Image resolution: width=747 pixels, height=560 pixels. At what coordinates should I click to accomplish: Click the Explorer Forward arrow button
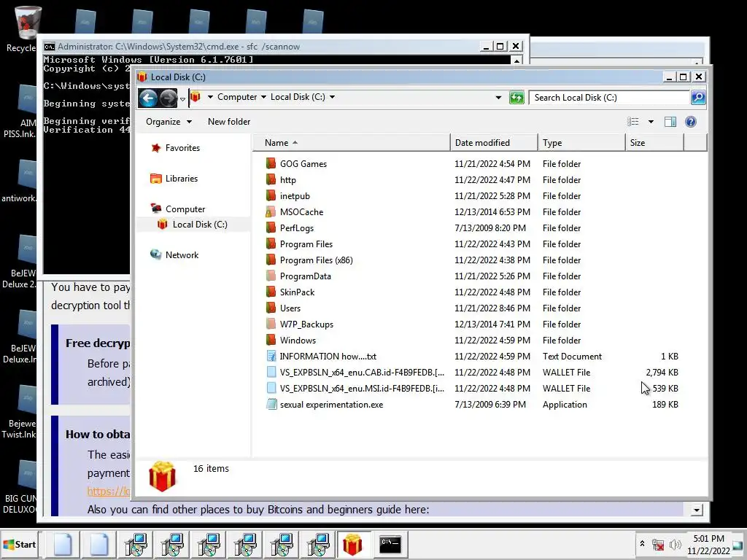click(x=169, y=98)
